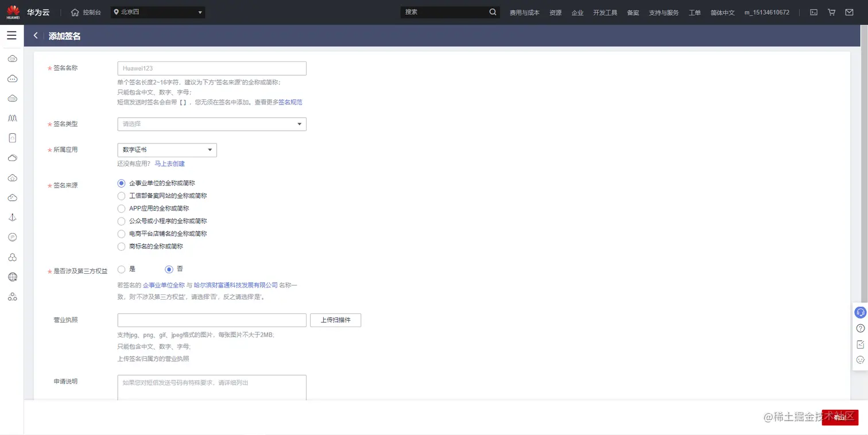Select 企事业单位的全称或简称 radio option
This screenshot has height=435, width=868.
click(x=121, y=183)
